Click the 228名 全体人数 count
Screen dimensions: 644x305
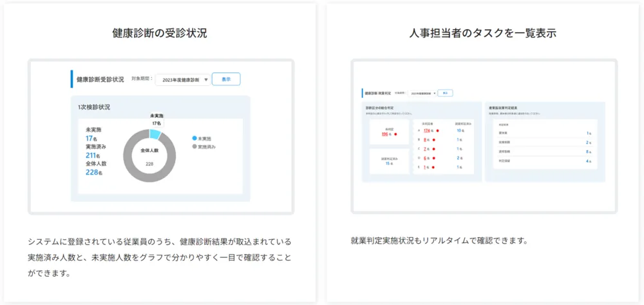click(x=93, y=172)
